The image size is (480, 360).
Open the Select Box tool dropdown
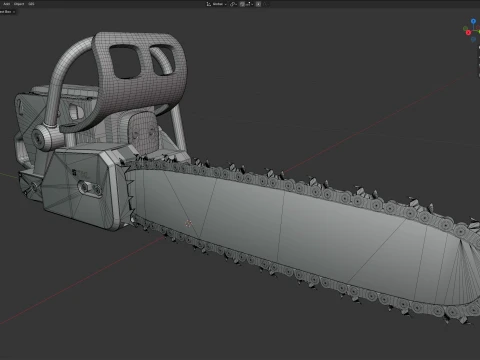(x=7, y=12)
